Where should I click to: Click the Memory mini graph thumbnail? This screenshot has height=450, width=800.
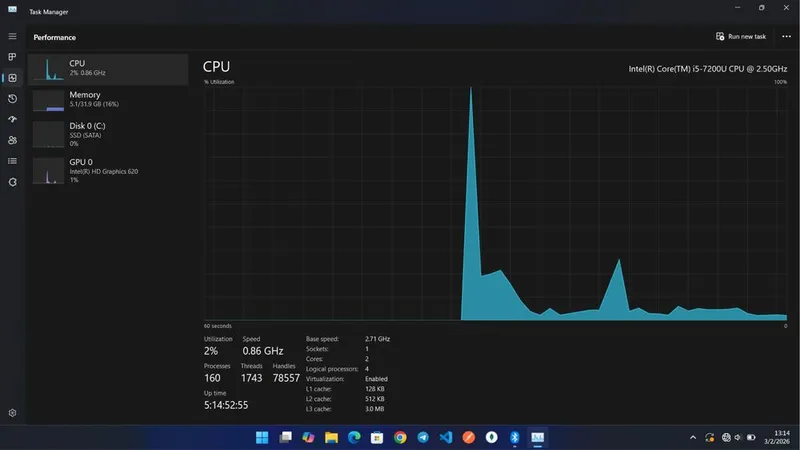click(x=48, y=101)
